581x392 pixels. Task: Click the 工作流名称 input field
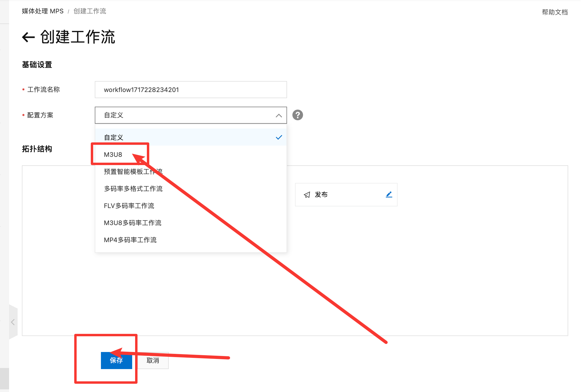[x=191, y=90]
